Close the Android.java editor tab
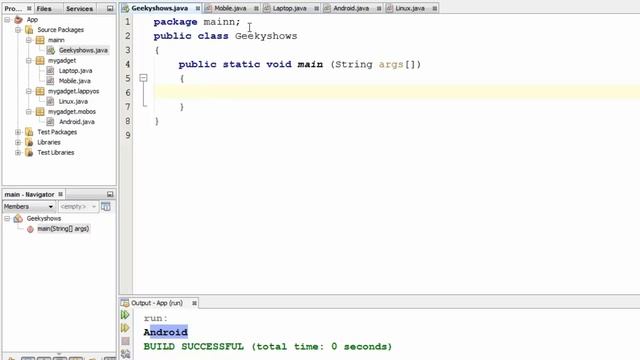The height and width of the screenshot is (360, 640). (379, 8)
